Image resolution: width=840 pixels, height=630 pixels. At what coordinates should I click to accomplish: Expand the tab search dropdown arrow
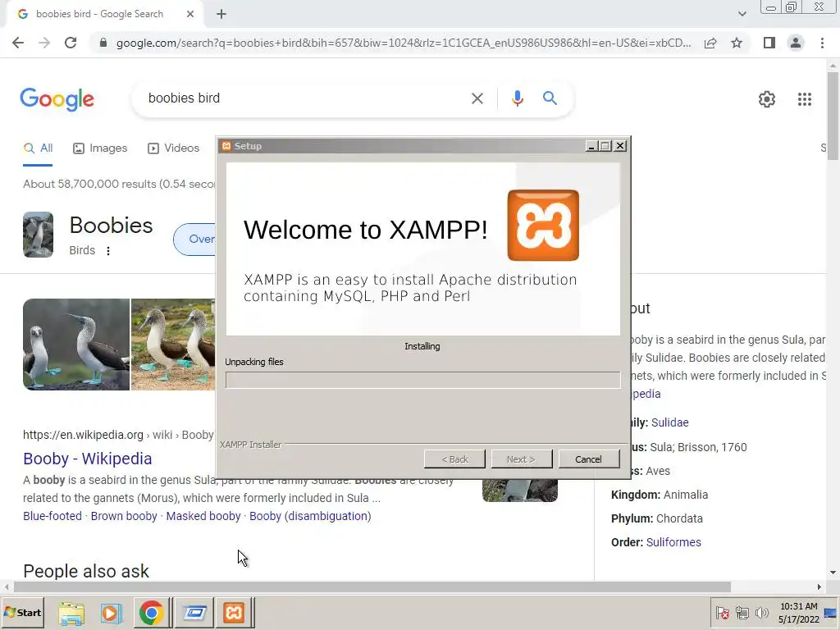click(x=742, y=14)
